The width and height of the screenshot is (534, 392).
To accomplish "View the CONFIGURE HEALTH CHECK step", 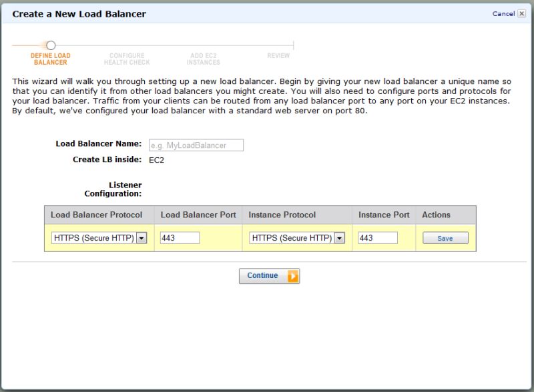I will click(127, 59).
